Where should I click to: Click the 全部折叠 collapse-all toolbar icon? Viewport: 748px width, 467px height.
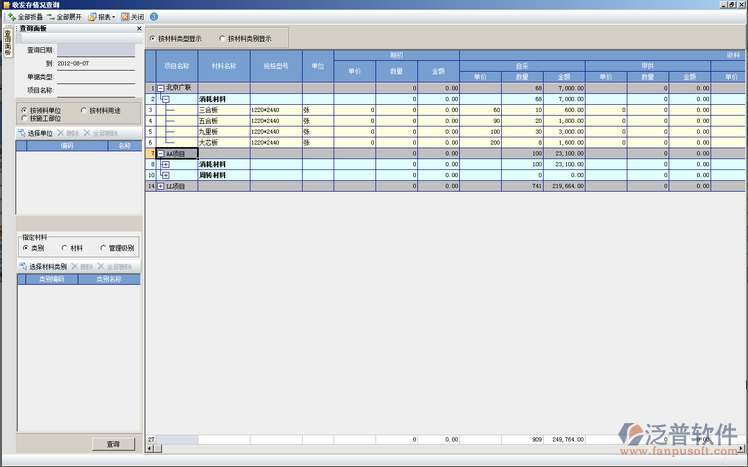(x=11, y=17)
